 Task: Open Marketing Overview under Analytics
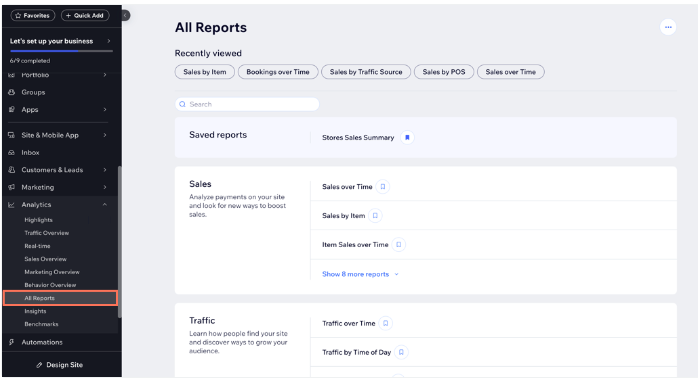pos(52,272)
